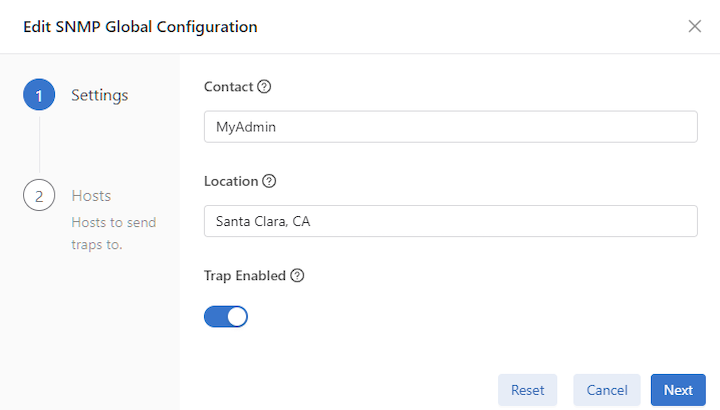
Task: Click the dialog title Edit SNMP Global Configuration
Action: [140, 27]
